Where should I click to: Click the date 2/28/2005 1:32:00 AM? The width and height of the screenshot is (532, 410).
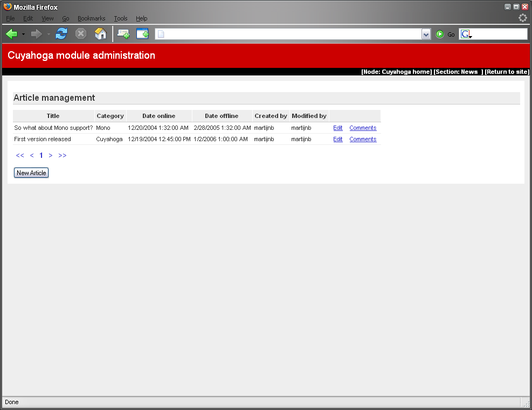click(x=222, y=128)
